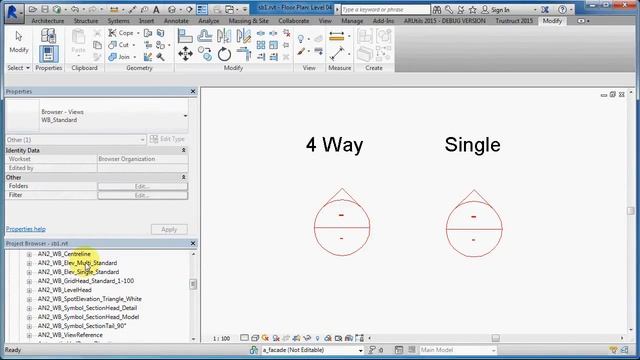
Task: Collapse the Other properties section
Action: pos(184,177)
